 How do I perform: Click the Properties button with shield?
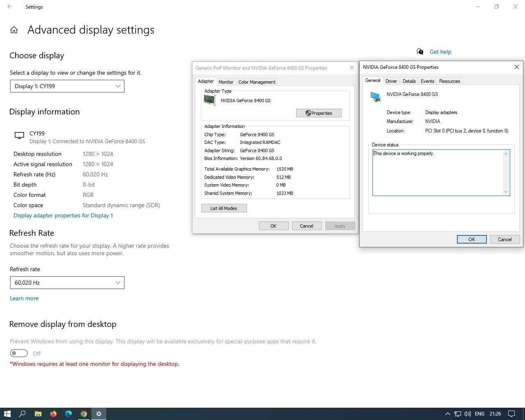[319, 113]
